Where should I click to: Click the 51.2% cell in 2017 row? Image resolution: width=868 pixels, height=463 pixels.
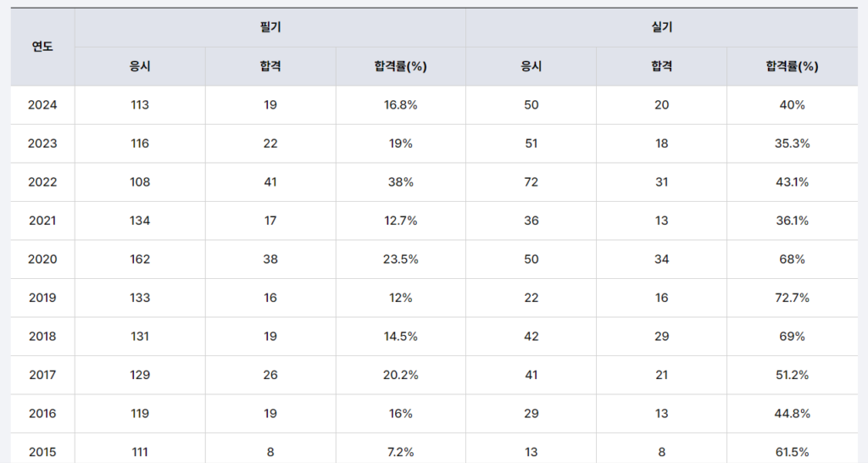[x=792, y=375]
